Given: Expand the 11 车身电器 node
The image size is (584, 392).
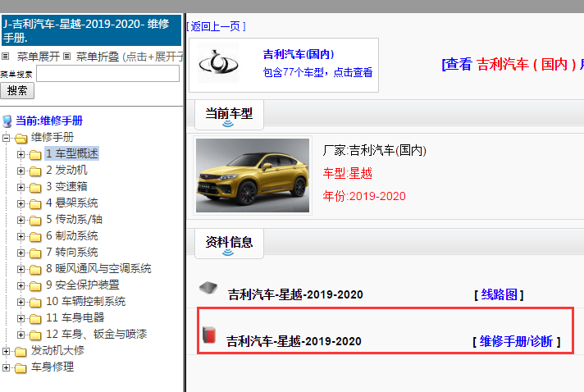Looking at the screenshot, I should (21, 318).
